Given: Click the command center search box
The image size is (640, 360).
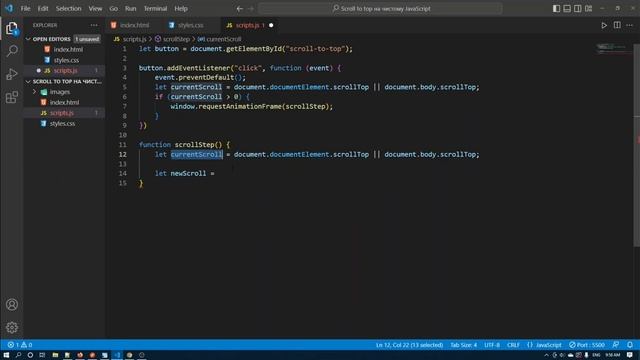Looking at the screenshot, I should point(380,9).
